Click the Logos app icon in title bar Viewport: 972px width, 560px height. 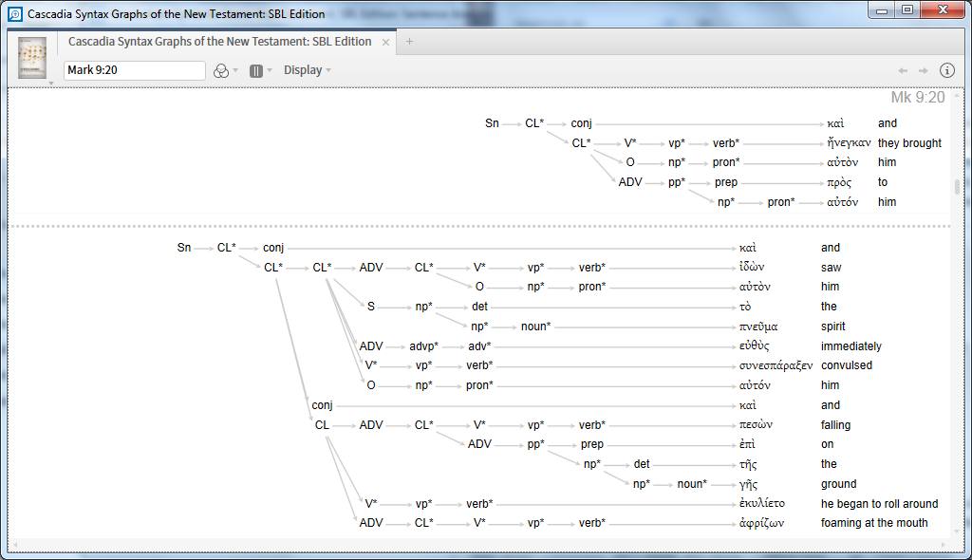pos(15,13)
